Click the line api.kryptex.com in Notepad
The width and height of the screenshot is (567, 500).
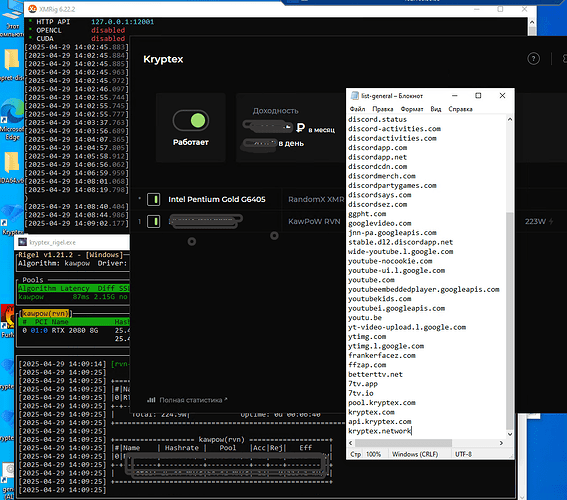[380, 422]
